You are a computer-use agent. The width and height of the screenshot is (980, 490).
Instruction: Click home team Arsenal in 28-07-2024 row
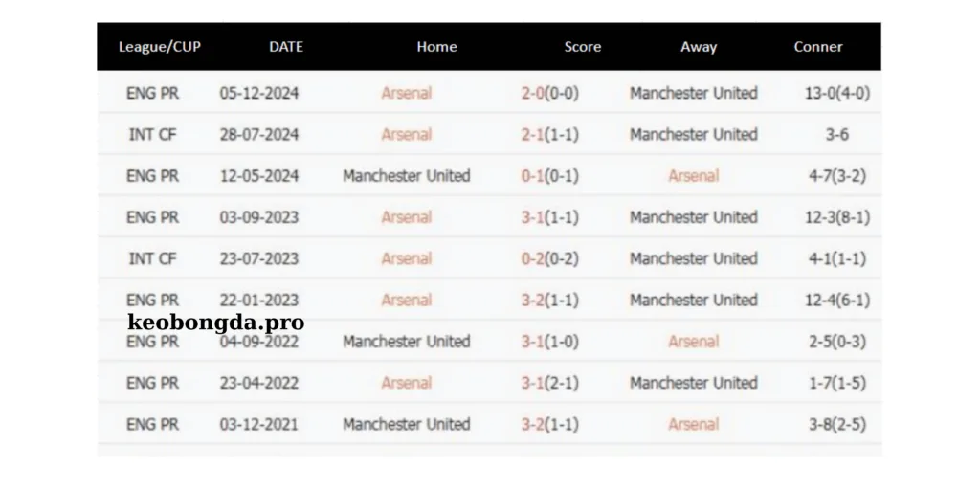point(407,135)
